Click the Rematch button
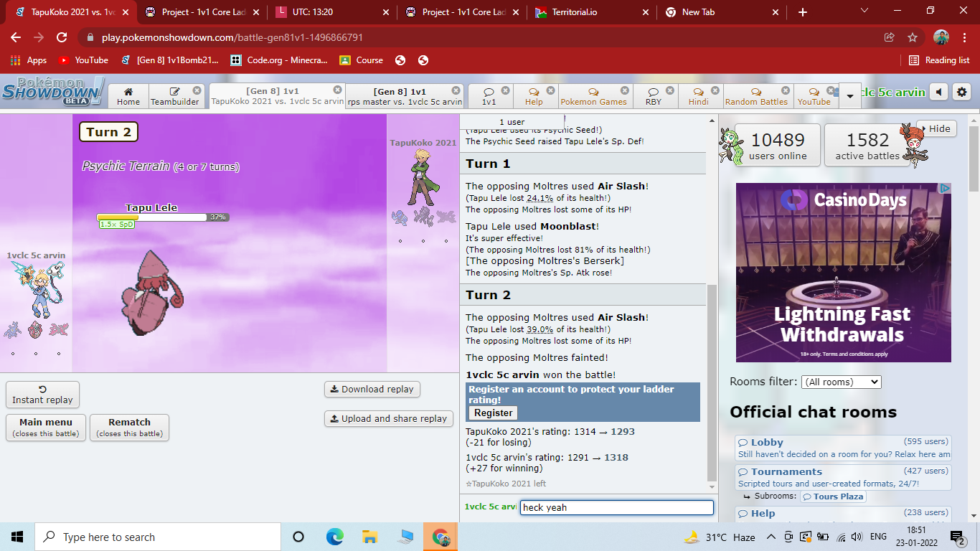The width and height of the screenshot is (980, 551). click(x=129, y=428)
